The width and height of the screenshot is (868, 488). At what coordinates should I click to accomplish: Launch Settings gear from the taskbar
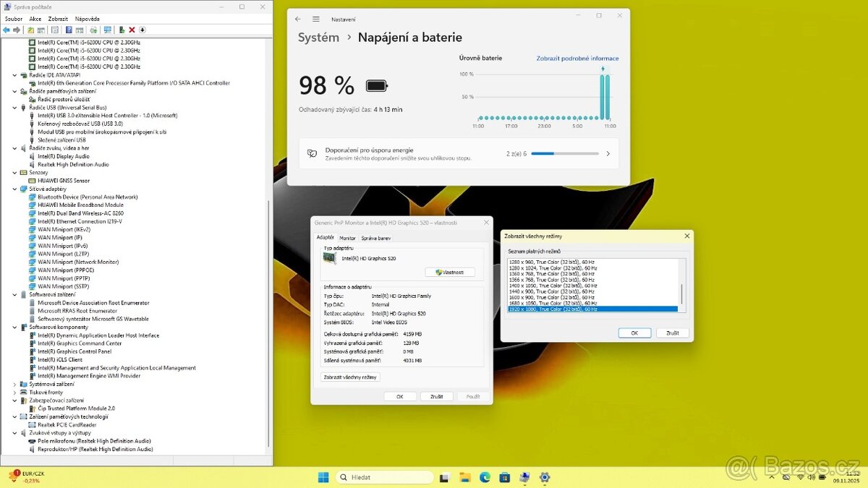click(544, 477)
